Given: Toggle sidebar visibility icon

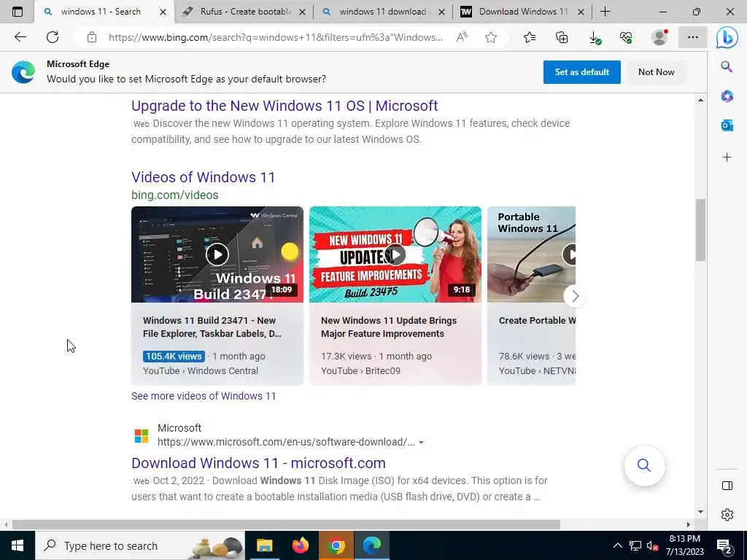Looking at the screenshot, I should point(727,485).
